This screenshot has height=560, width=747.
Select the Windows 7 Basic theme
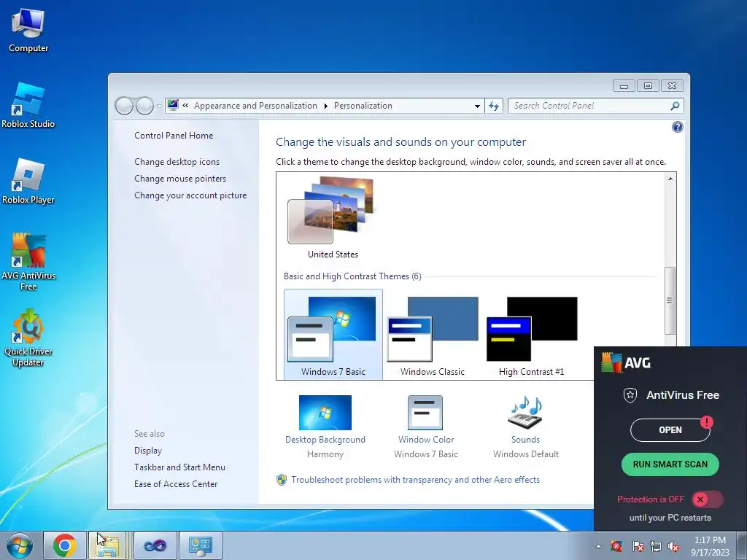pyautogui.click(x=333, y=334)
